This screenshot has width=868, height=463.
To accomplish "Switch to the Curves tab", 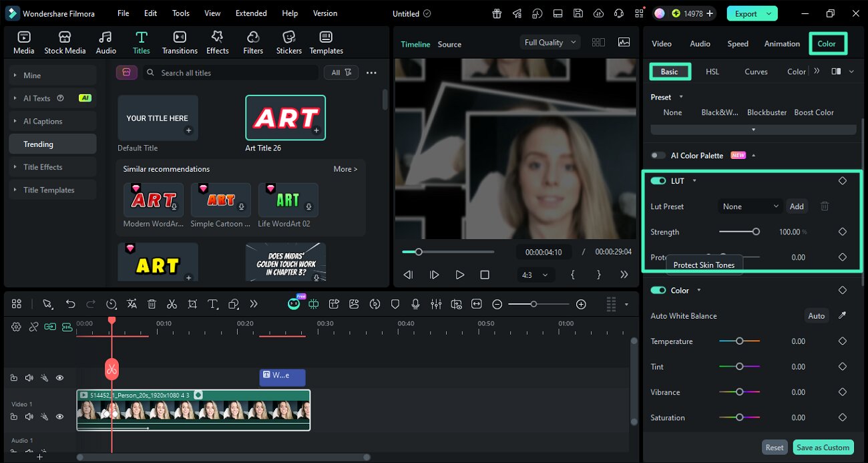I will tap(756, 71).
